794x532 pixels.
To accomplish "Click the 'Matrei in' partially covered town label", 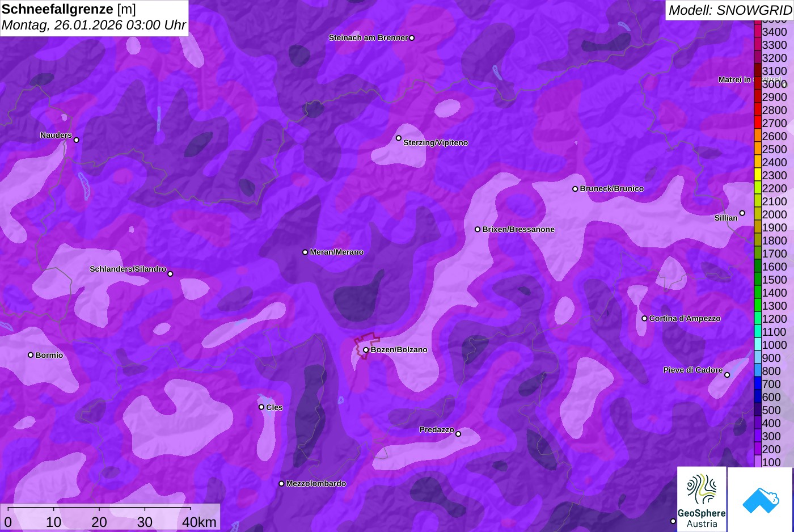I will (x=734, y=79).
